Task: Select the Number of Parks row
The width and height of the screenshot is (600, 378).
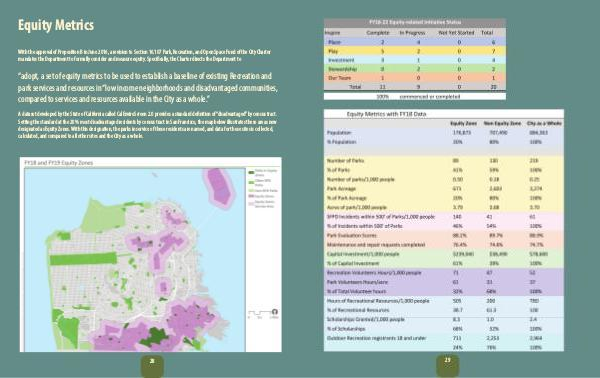Action: [x=444, y=161]
